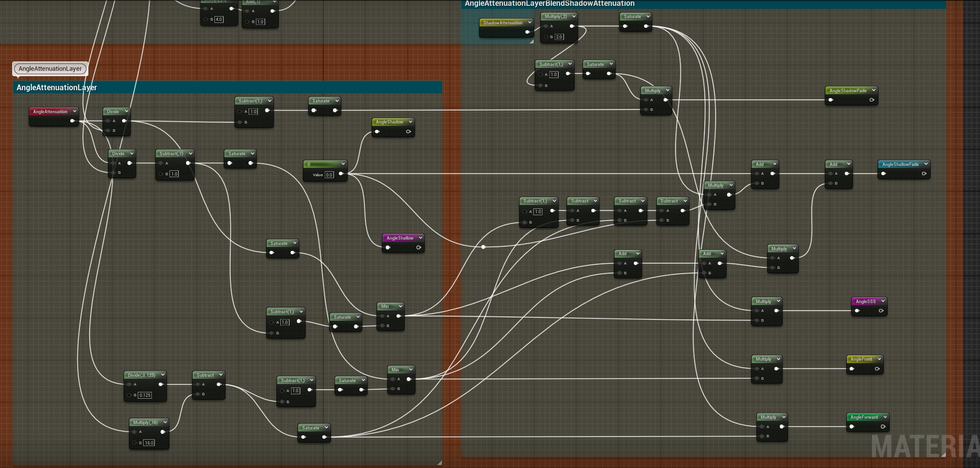Click output pin of the constant Value node
980x468 pixels.
pyautogui.click(x=341, y=174)
